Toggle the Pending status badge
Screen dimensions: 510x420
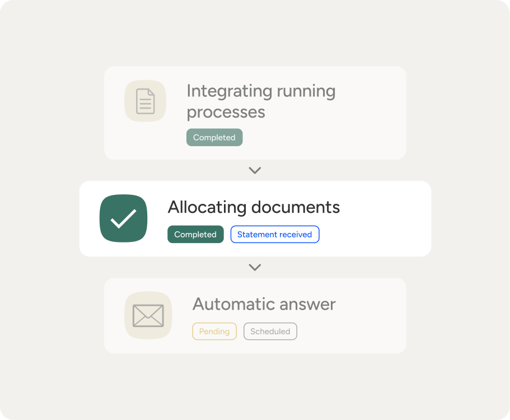pyautogui.click(x=214, y=331)
